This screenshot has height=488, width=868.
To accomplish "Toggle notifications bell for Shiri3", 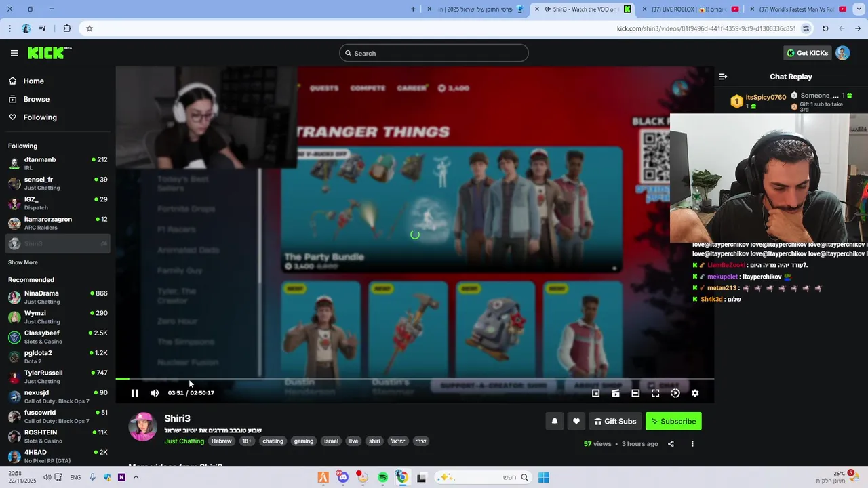I will 555,421.
